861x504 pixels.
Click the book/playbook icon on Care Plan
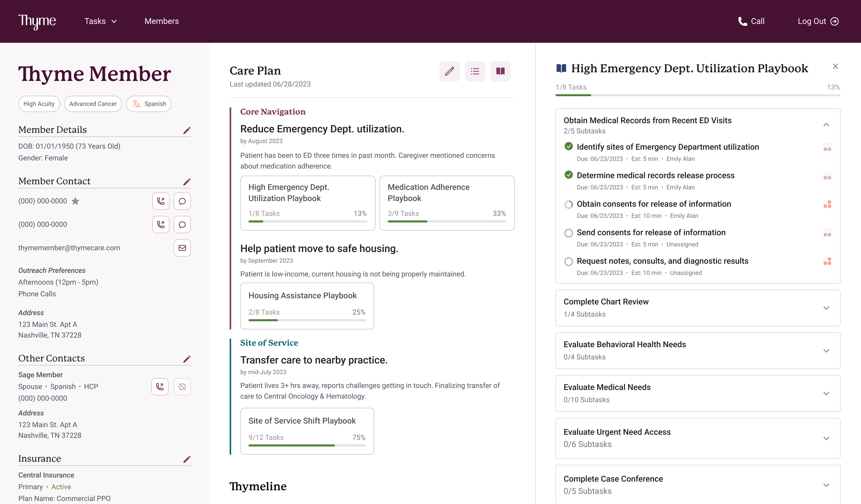tap(501, 71)
